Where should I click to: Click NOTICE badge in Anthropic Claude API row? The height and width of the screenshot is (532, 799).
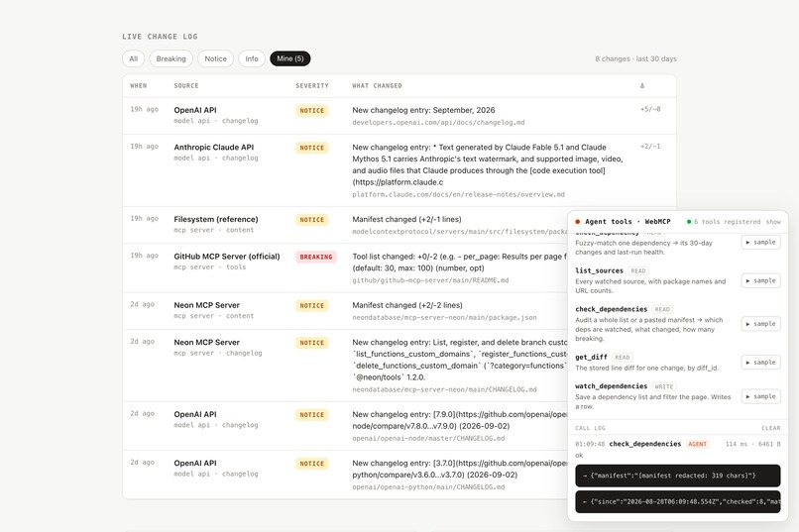pos(312,148)
